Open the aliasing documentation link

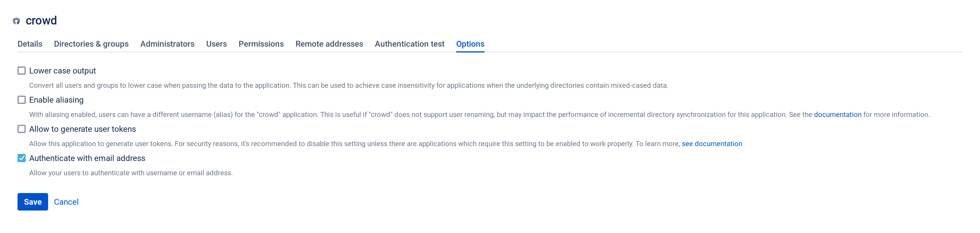[837, 115]
